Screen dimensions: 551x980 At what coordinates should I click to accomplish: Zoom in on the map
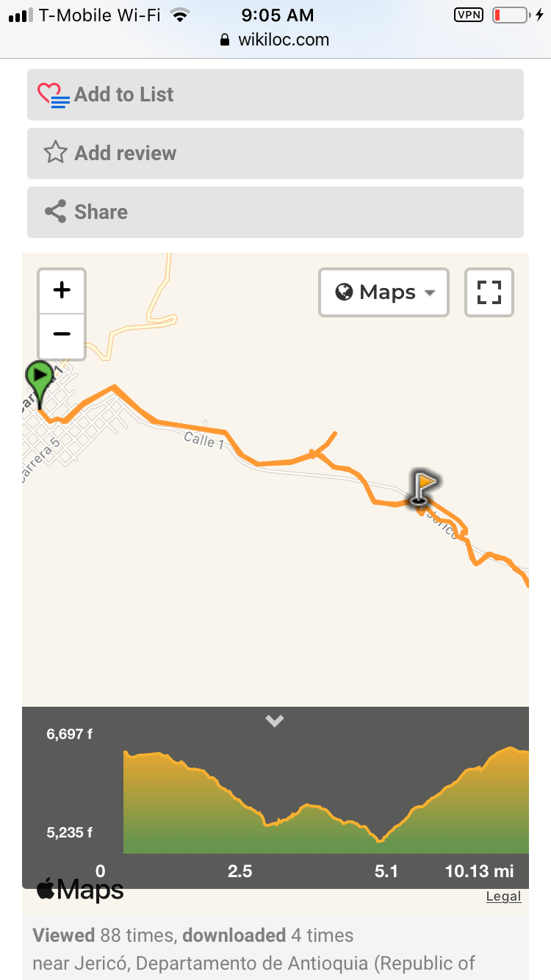[x=62, y=290]
